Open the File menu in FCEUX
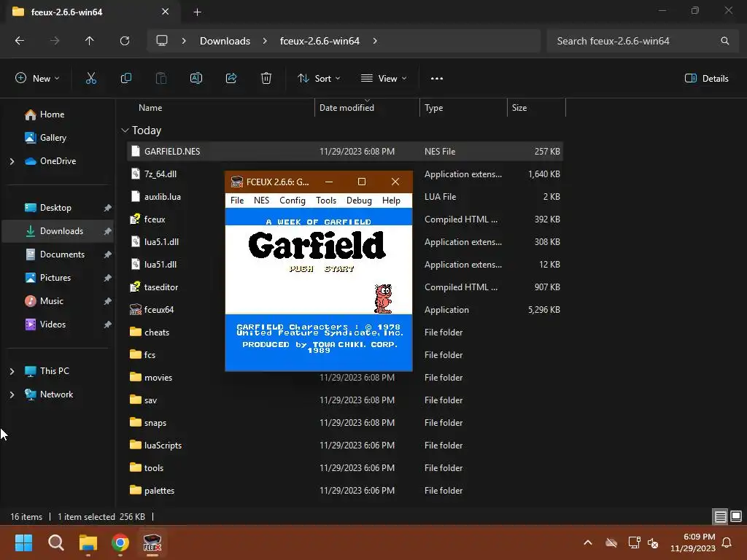The image size is (747, 560). [x=237, y=201]
